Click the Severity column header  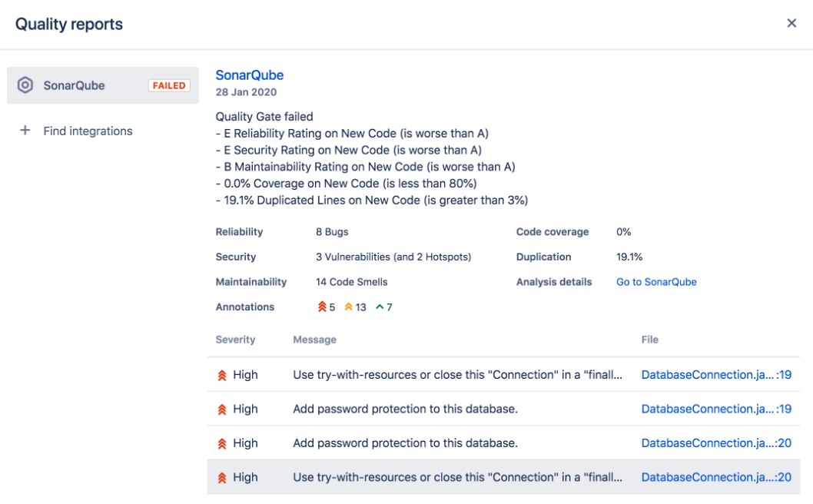click(x=235, y=339)
